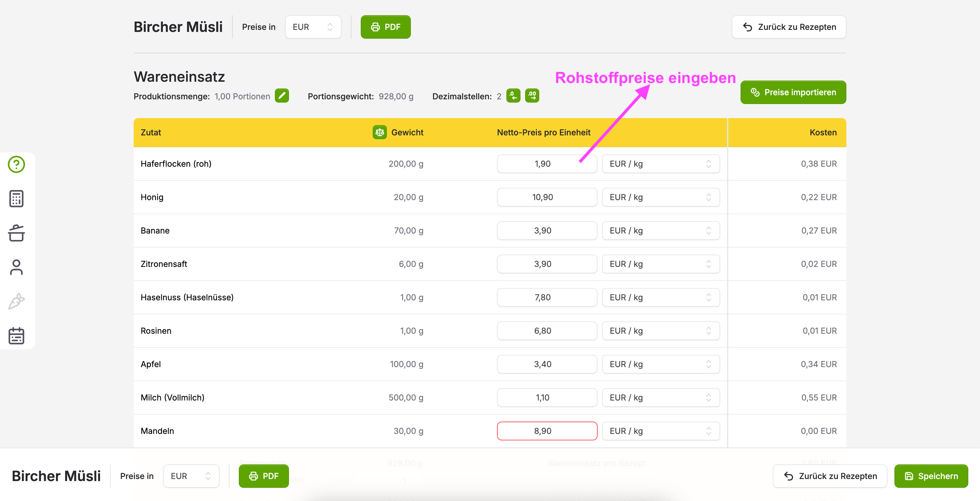Click the Speichern button
The width and height of the screenshot is (980, 501).
(x=930, y=476)
